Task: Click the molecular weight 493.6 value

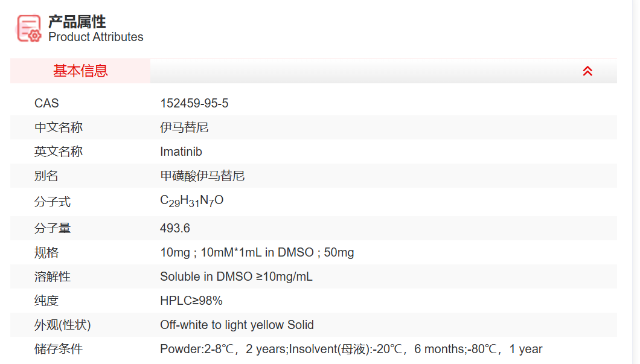Action: point(175,228)
